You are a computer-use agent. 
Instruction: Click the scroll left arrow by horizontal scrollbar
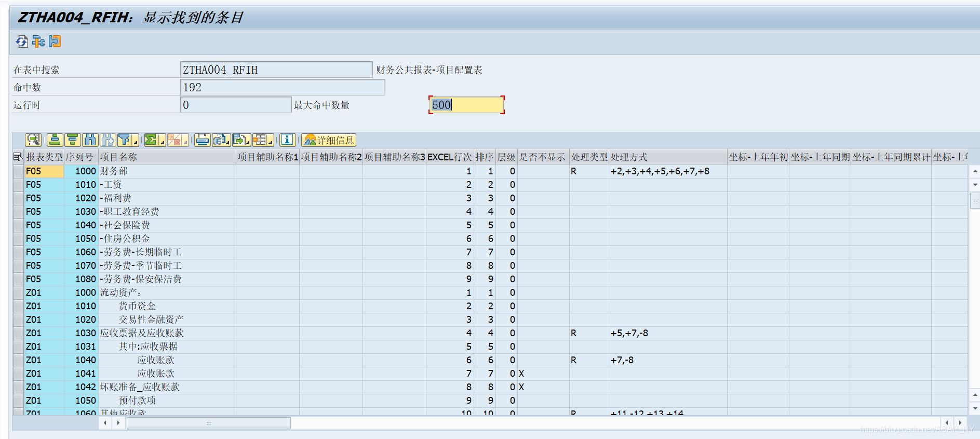pos(105,423)
